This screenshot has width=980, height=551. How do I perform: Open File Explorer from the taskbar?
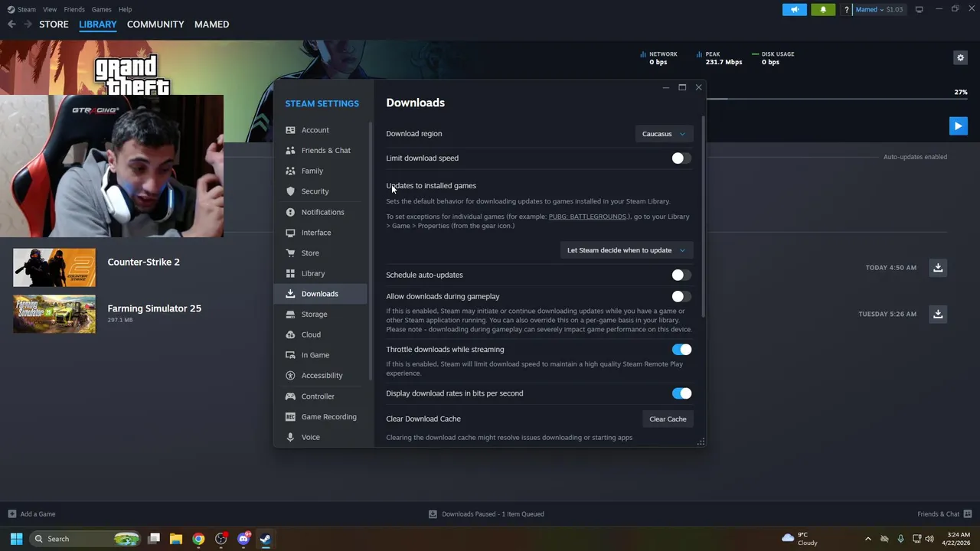tap(176, 539)
